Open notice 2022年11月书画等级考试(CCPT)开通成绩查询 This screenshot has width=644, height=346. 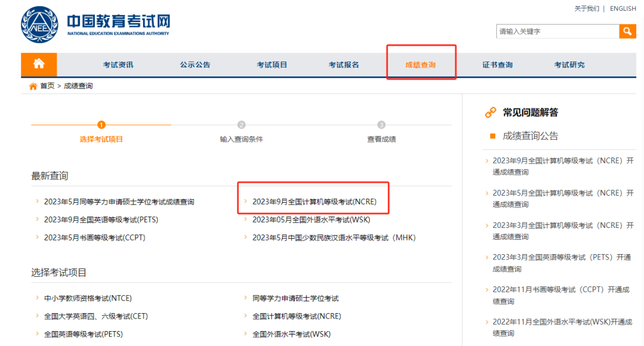[561, 295]
